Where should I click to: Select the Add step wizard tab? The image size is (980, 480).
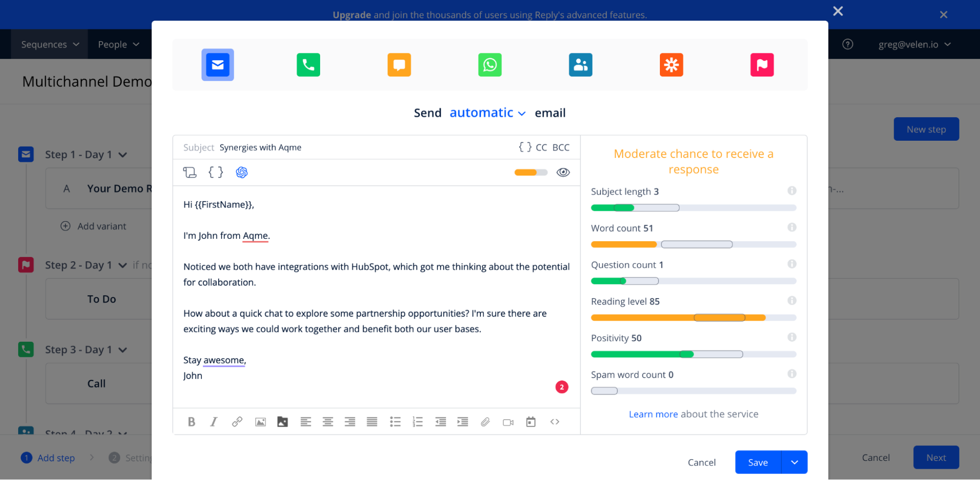pyautogui.click(x=48, y=457)
